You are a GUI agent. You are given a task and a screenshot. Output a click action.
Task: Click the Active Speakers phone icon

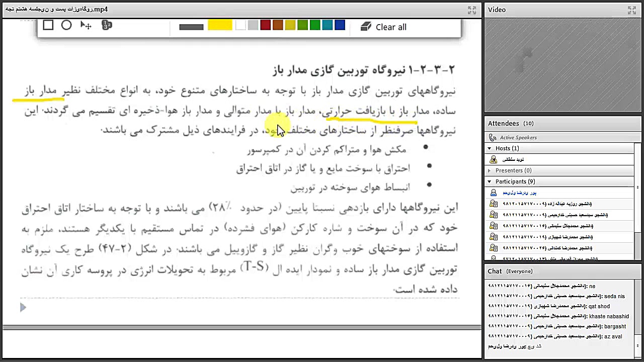pos(493,137)
